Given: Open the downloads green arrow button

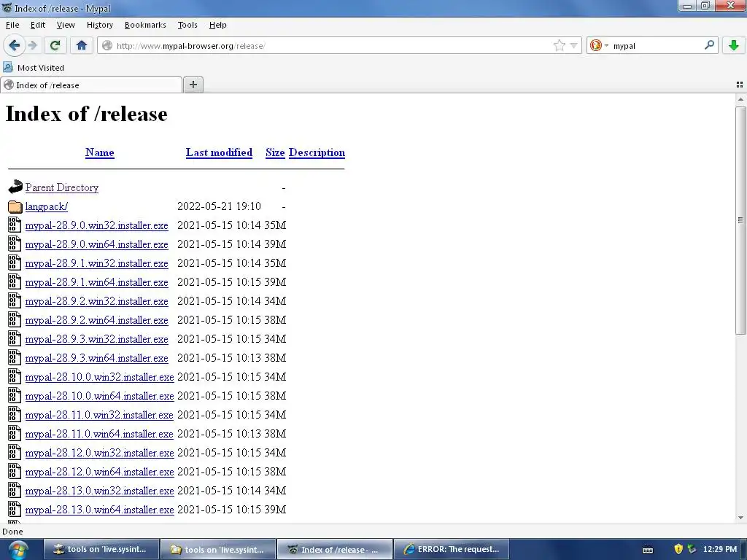Looking at the screenshot, I should (734, 45).
